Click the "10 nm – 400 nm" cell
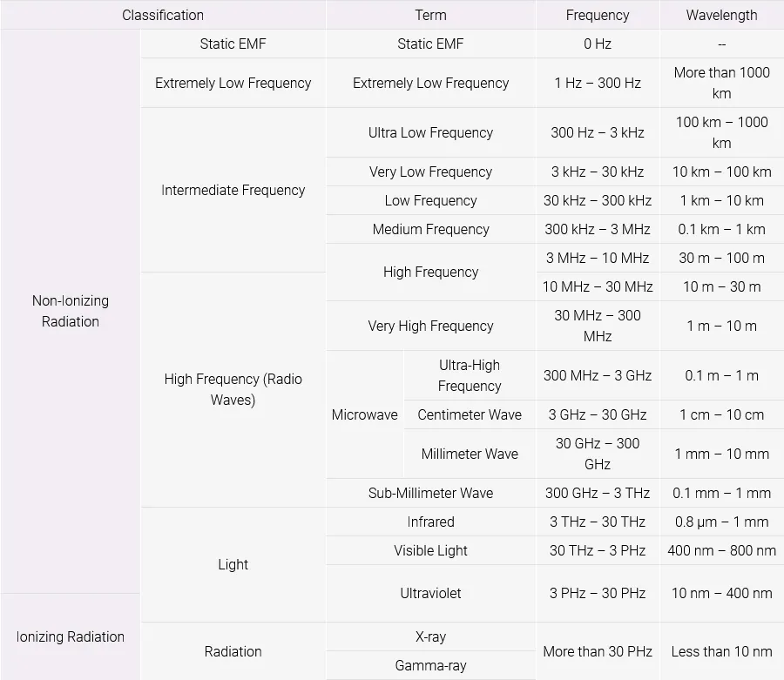The width and height of the screenshot is (784, 680). 721,594
